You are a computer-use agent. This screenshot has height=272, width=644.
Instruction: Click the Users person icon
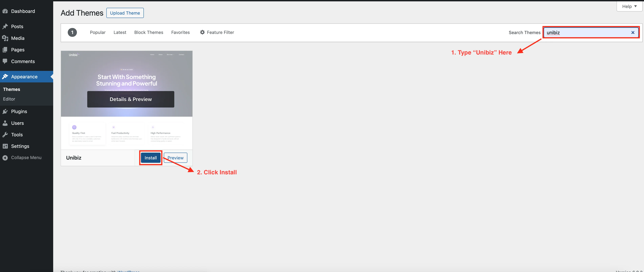[5, 123]
